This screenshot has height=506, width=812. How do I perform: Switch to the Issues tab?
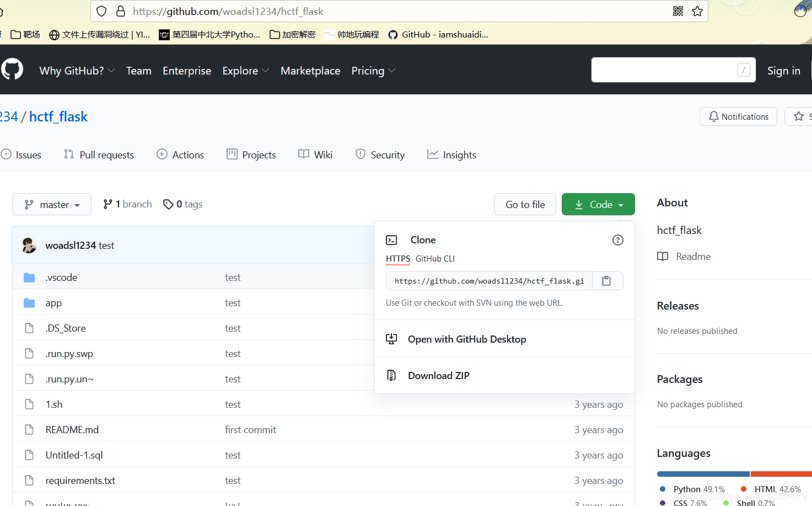point(21,155)
